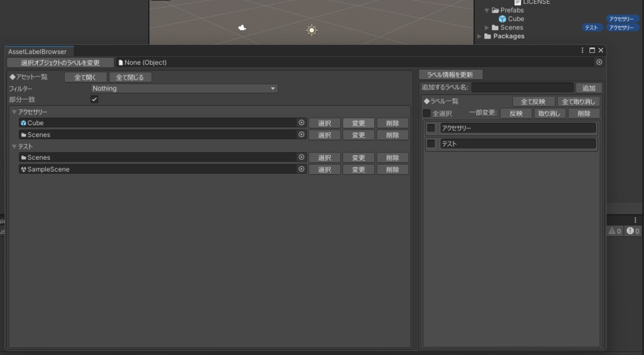
Task: Toggle the 部分一致 checkbox
Action: (94, 99)
